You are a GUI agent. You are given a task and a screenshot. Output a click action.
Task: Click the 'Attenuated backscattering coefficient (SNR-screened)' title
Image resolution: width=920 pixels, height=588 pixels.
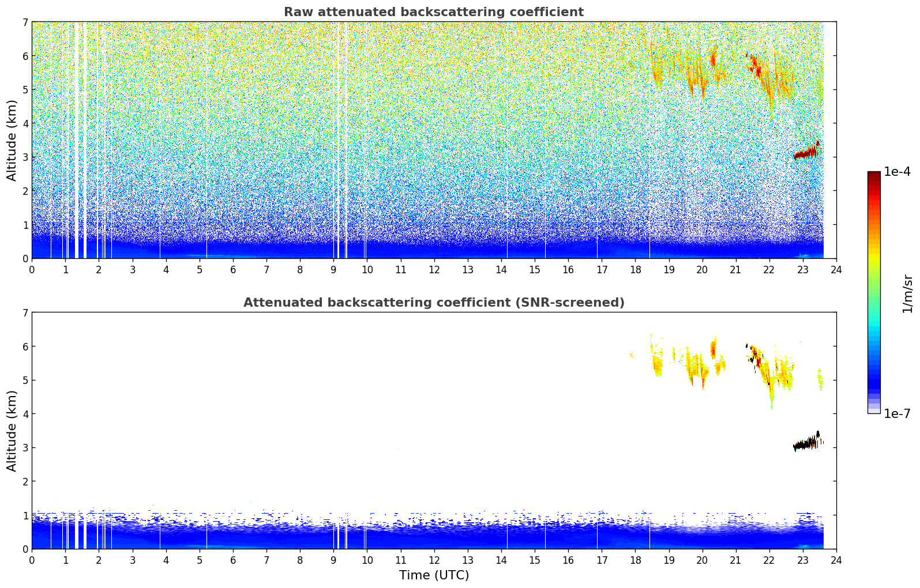pyautogui.click(x=433, y=303)
